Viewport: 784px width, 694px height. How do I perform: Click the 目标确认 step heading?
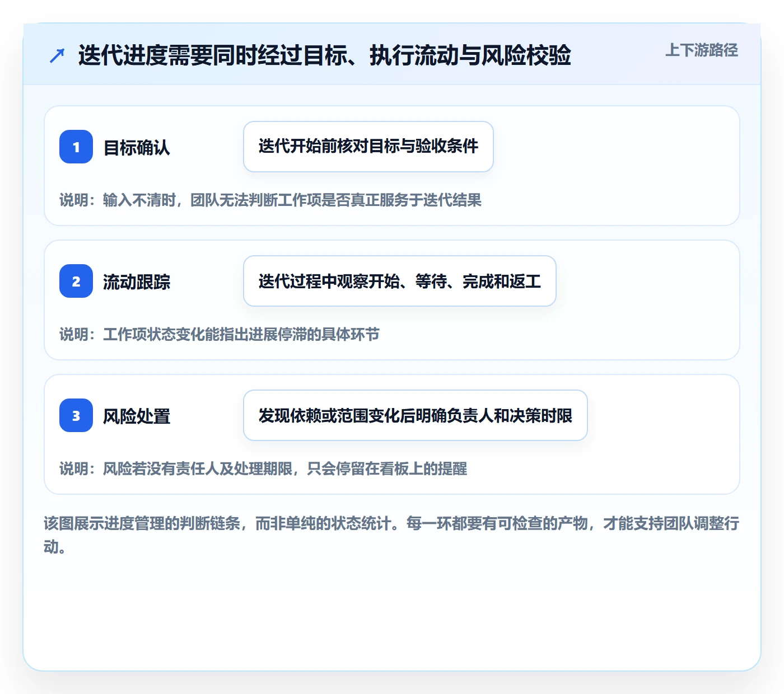[137, 148]
